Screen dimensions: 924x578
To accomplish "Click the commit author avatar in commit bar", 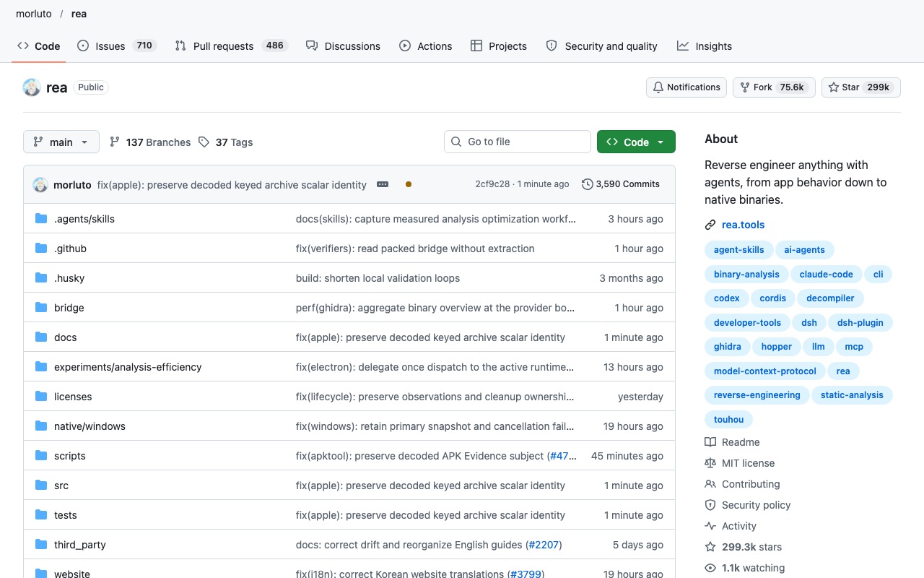I will coord(40,184).
